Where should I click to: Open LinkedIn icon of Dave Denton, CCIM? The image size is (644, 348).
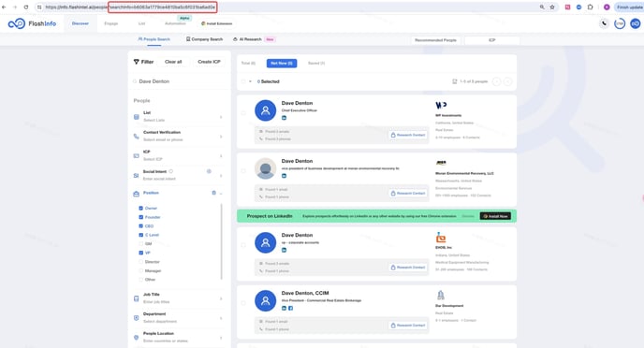click(x=284, y=308)
